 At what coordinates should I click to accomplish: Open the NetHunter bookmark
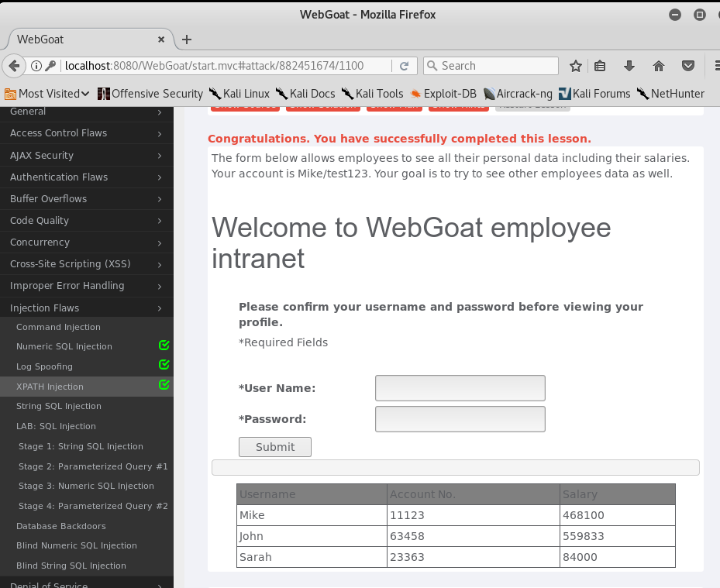pos(670,94)
